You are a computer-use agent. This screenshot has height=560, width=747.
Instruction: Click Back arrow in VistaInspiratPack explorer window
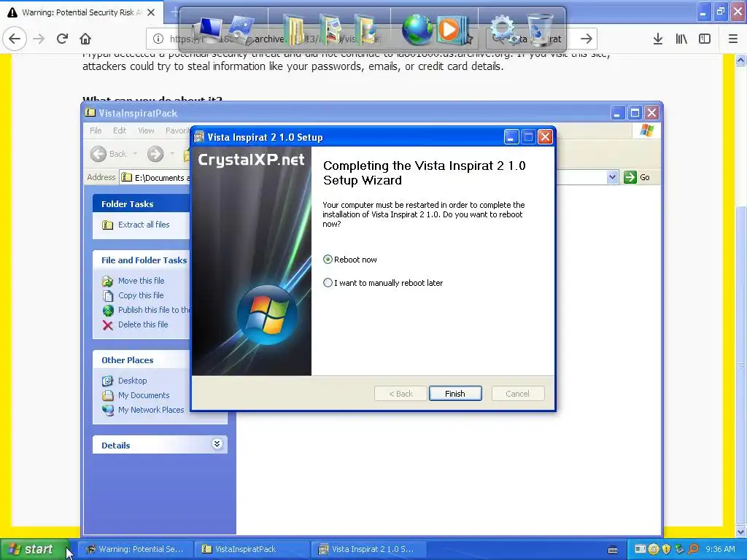coord(98,154)
